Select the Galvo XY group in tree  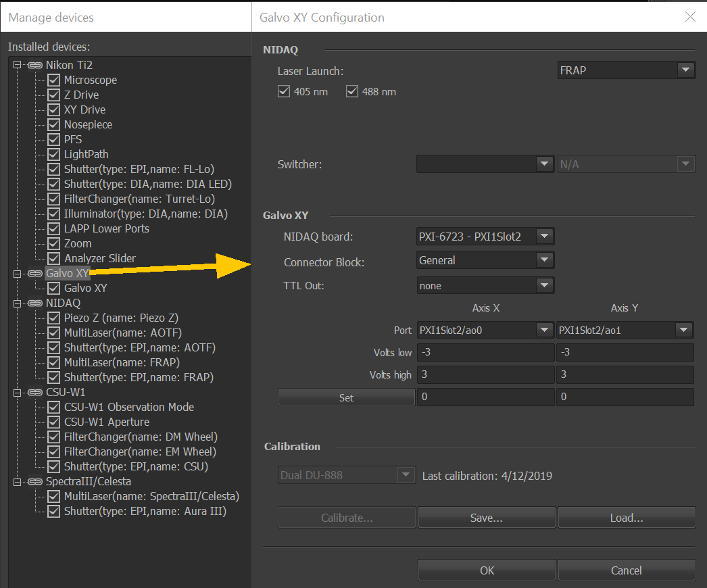pos(67,274)
